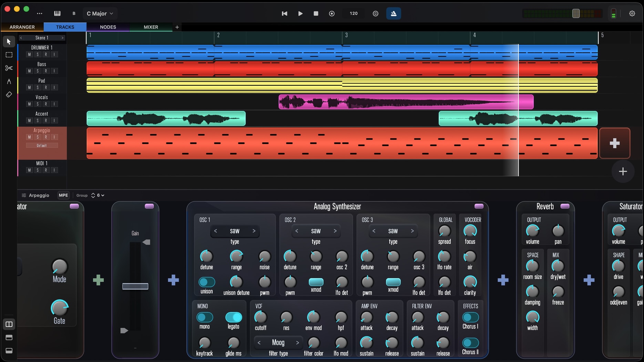This screenshot has height=362, width=644.
Task: Mute the DRUMMER 1 track
Action: point(29,54)
